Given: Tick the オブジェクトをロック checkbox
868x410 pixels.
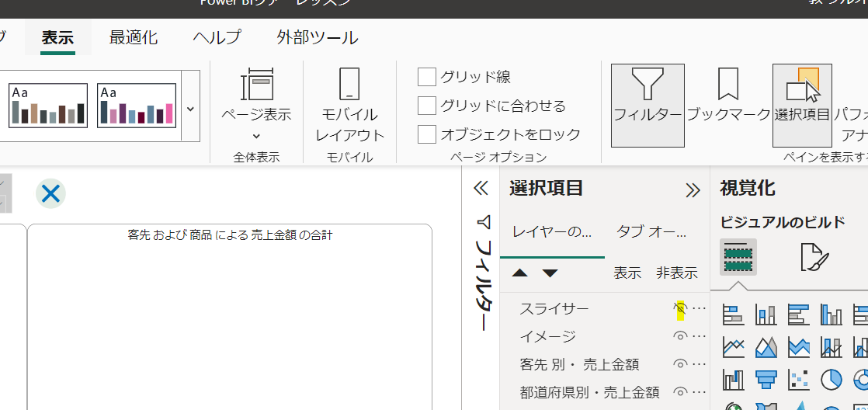Looking at the screenshot, I should pos(427,134).
